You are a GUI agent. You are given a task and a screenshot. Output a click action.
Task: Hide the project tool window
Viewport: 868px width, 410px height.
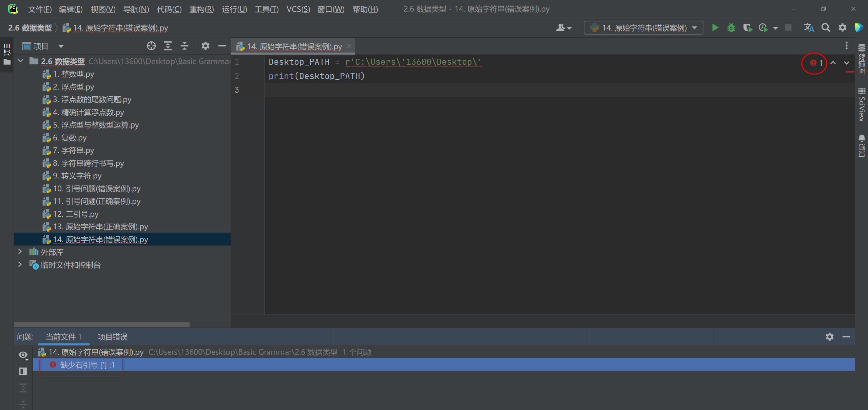(x=222, y=46)
